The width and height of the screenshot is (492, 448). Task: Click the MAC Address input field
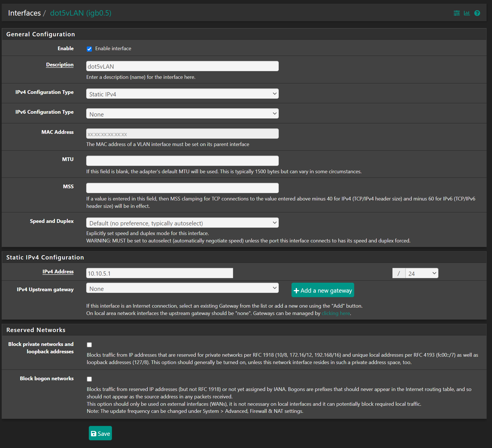coord(182,134)
